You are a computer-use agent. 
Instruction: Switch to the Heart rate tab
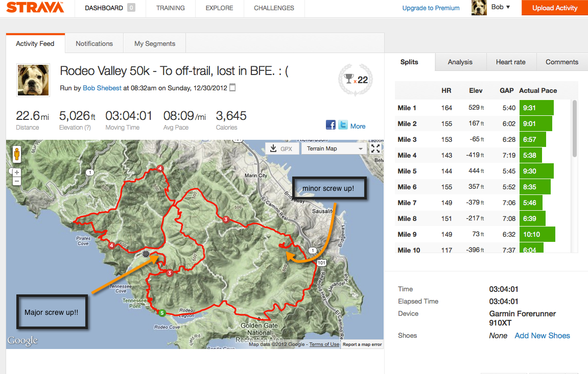tap(510, 62)
